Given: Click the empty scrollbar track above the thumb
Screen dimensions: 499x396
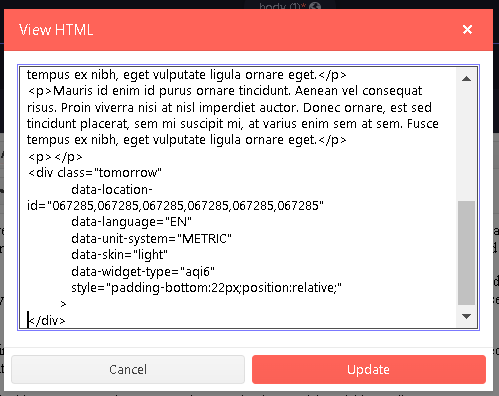Looking at the screenshot, I should (466, 143).
